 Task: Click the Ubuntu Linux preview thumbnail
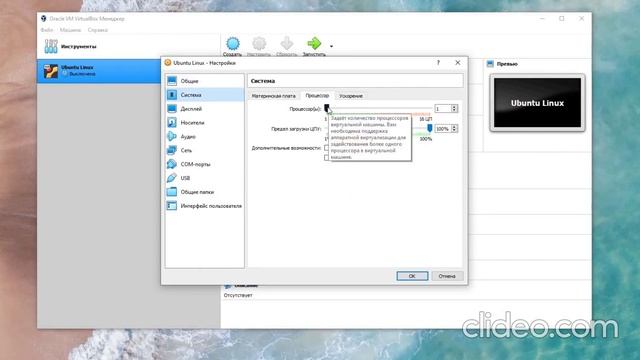(537, 103)
